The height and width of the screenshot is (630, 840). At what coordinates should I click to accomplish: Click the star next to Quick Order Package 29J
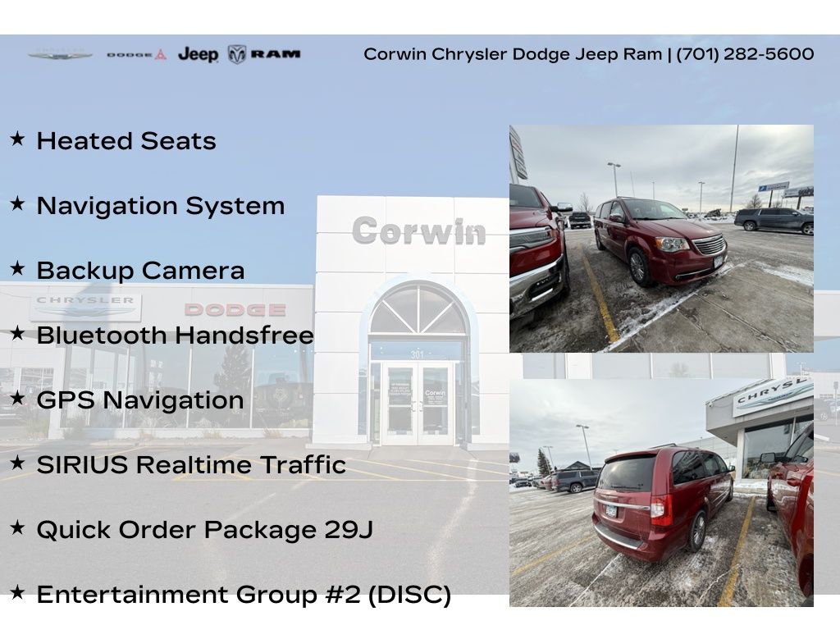coord(17,528)
